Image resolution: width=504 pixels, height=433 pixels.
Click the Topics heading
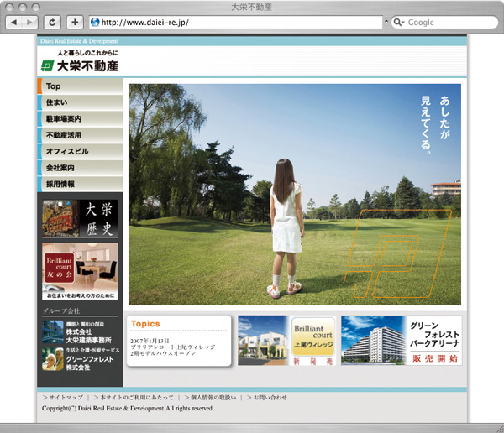point(145,324)
